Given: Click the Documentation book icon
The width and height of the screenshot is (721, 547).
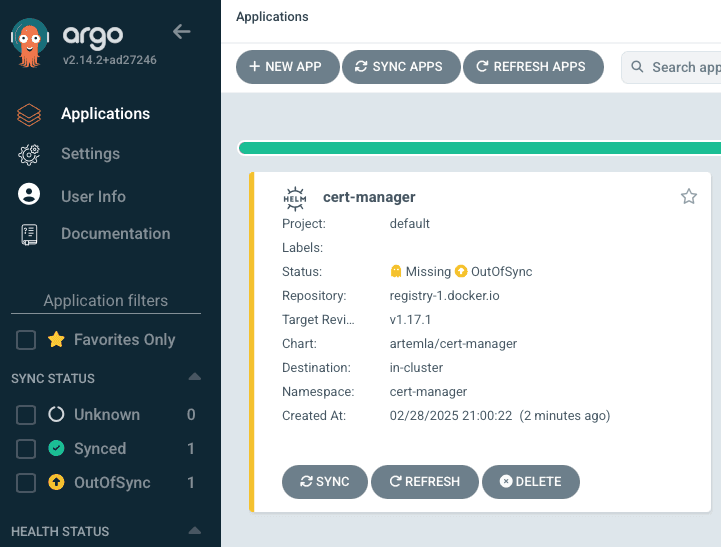Looking at the screenshot, I should click(x=29, y=234).
